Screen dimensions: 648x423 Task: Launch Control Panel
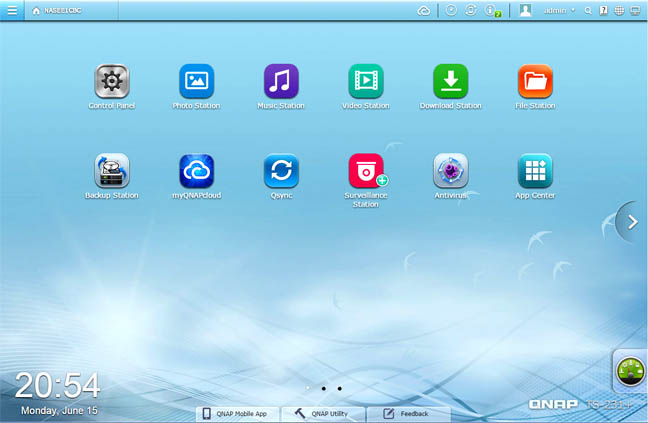click(x=112, y=81)
